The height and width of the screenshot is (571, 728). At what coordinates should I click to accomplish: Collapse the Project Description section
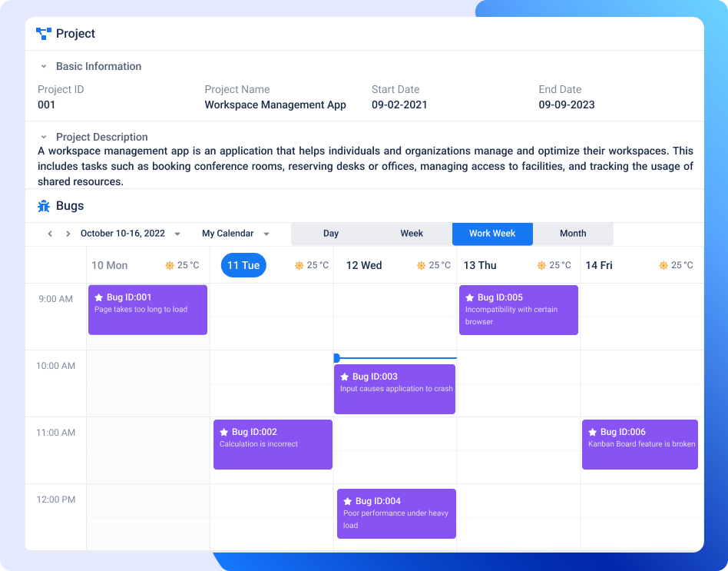point(44,137)
